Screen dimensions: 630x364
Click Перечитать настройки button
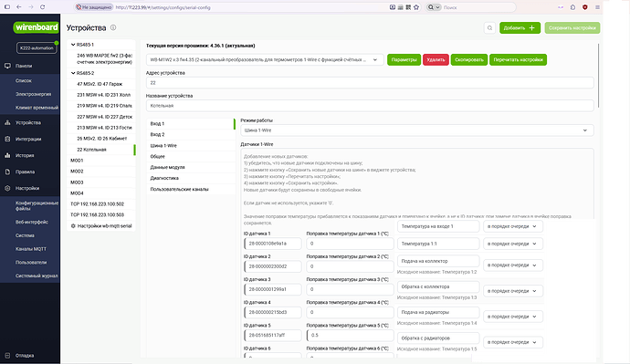click(518, 60)
